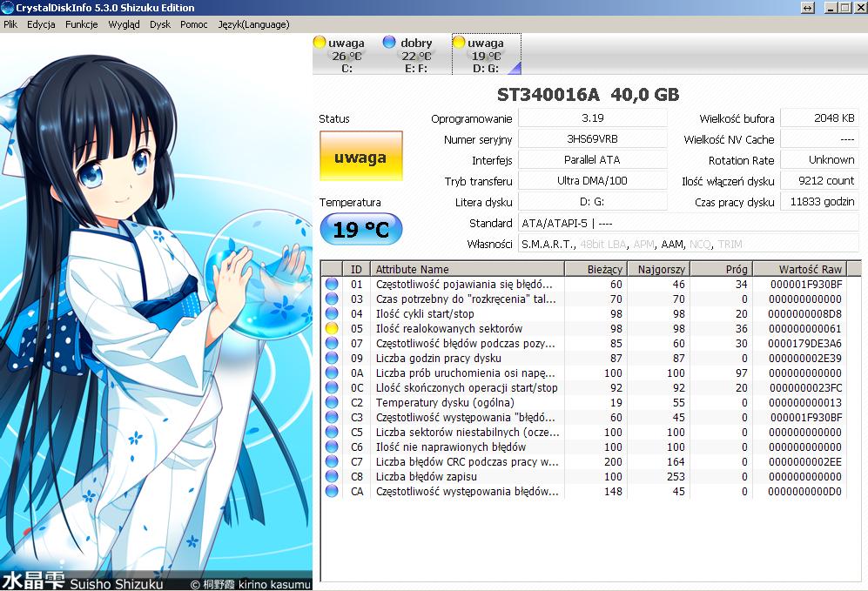Click the Próg column header
The width and height of the screenshot is (868, 591).
(x=721, y=269)
